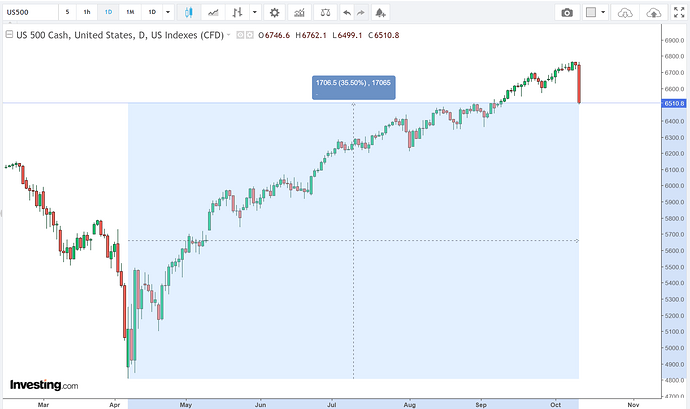Select the 5 minute interval
690x409 pixels.
pos(67,12)
